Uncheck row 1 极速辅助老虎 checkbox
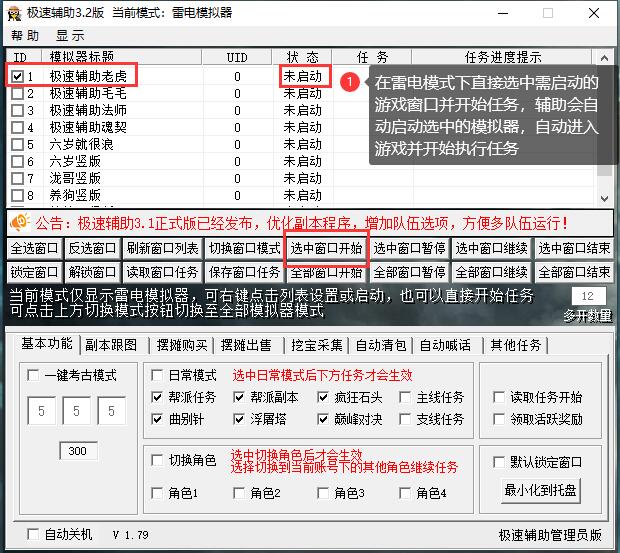Screen dimensions: 620x553 [17, 76]
